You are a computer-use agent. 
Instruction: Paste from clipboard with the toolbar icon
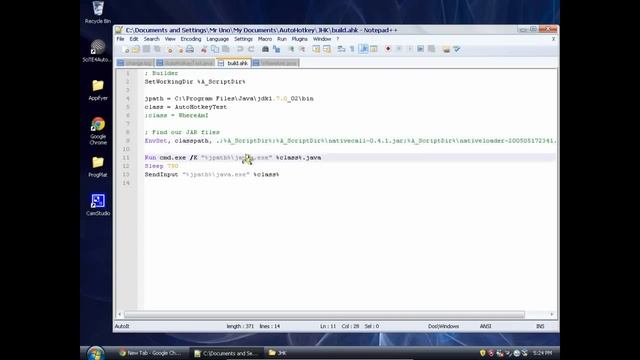tap(226, 49)
